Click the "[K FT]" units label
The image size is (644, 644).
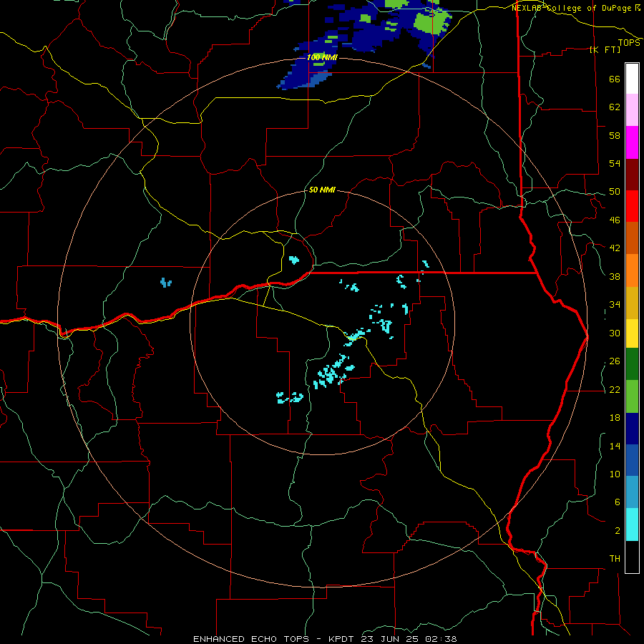pos(605,49)
